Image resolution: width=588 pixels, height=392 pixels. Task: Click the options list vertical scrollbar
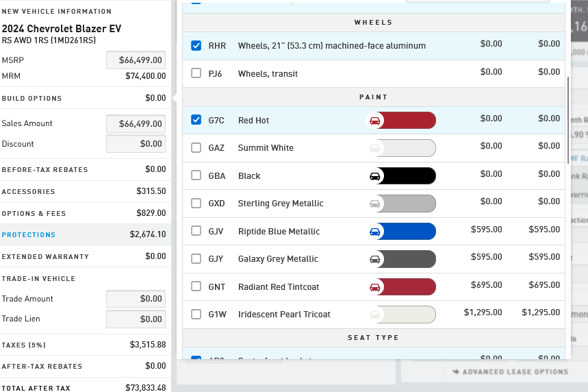(567, 120)
